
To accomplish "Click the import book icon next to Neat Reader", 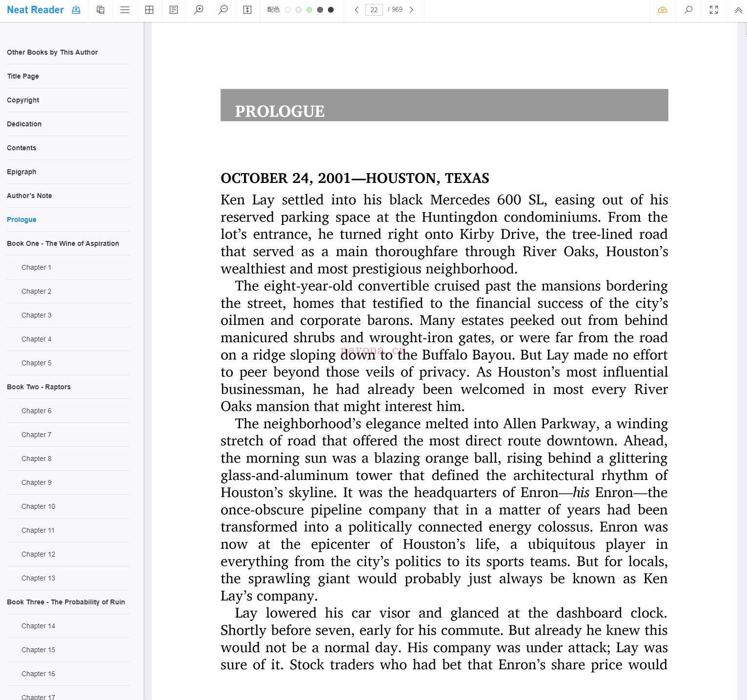I will click(76, 10).
